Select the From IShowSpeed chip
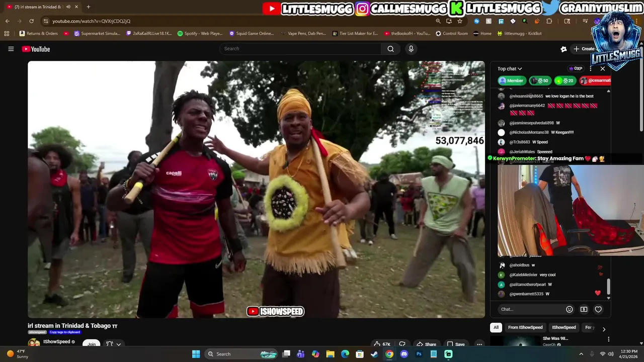Image resolution: width=644 pixels, height=362 pixels. tap(525, 327)
